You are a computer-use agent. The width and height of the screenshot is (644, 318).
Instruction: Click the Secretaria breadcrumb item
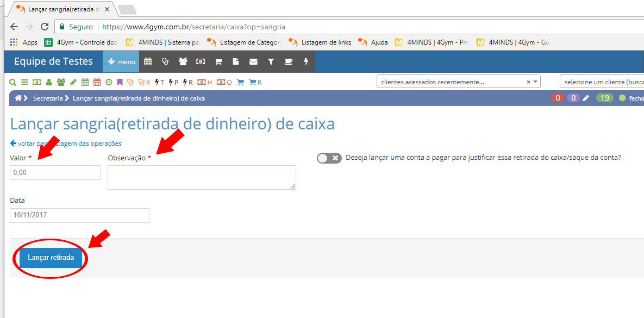tap(48, 98)
